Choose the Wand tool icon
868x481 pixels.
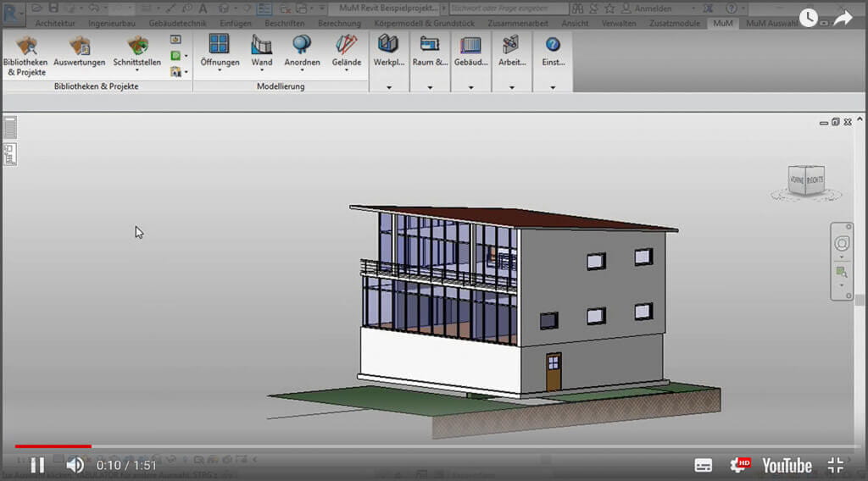point(262,53)
